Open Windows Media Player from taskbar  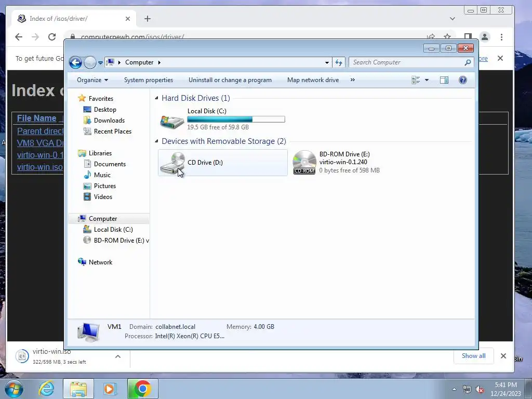click(x=110, y=389)
